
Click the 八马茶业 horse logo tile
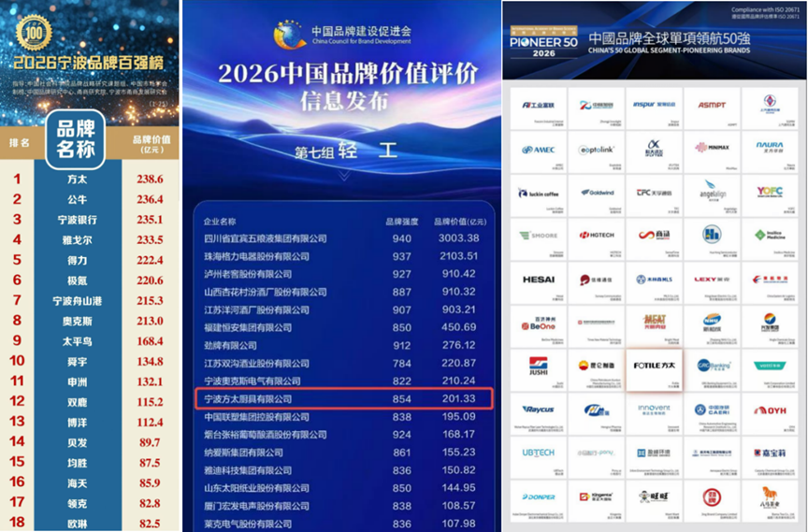click(770, 500)
